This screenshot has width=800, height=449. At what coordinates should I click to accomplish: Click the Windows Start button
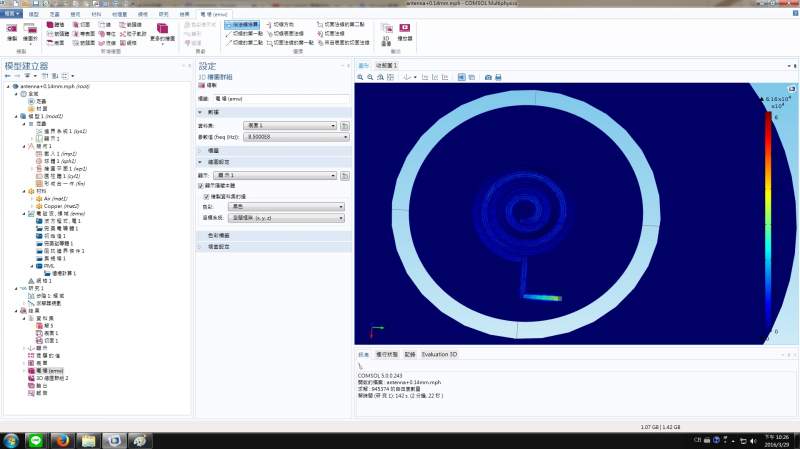point(11,440)
